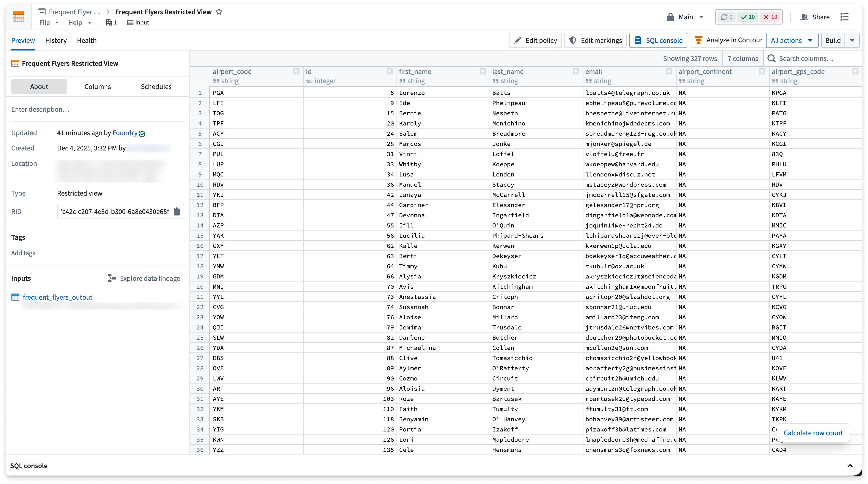Click the Showing 327 rows label

[x=690, y=59]
